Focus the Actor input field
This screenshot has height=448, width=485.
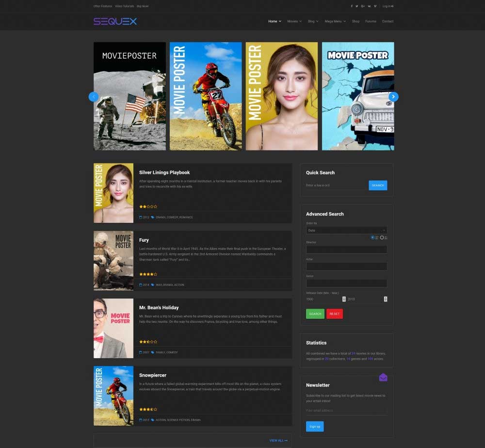tap(346, 266)
